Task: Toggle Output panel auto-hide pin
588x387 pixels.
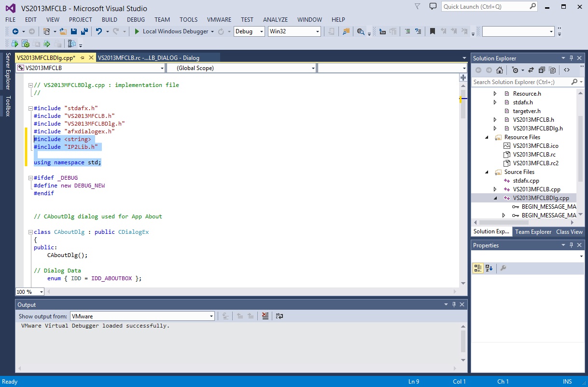Action: tap(454, 305)
